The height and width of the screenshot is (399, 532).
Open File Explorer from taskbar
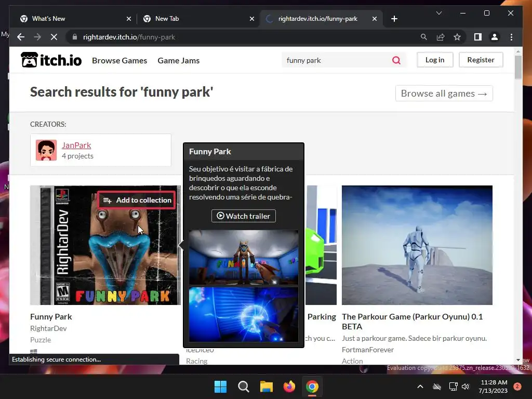point(267,387)
